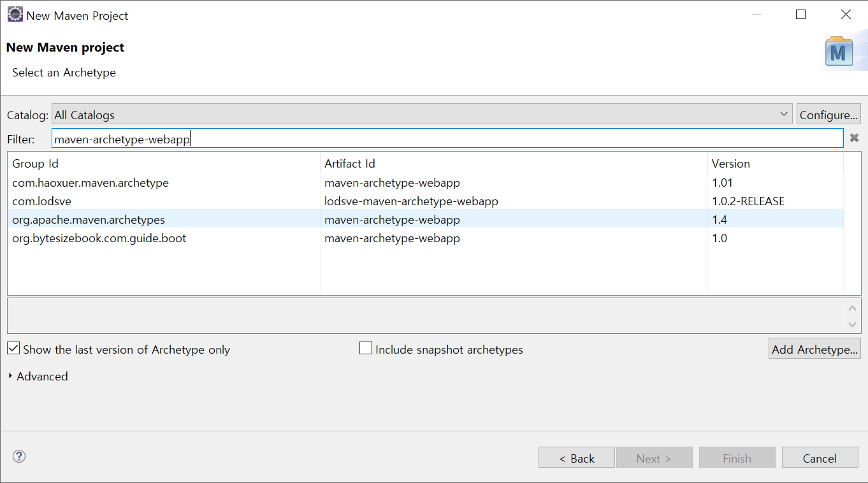Sort by the Artifact Id column header
868x483 pixels.
point(514,164)
